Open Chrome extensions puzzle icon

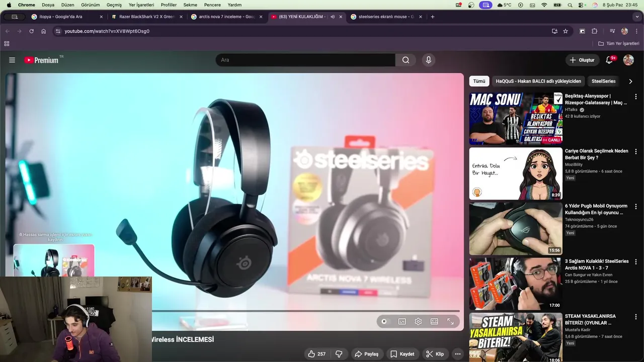click(594, 31)
